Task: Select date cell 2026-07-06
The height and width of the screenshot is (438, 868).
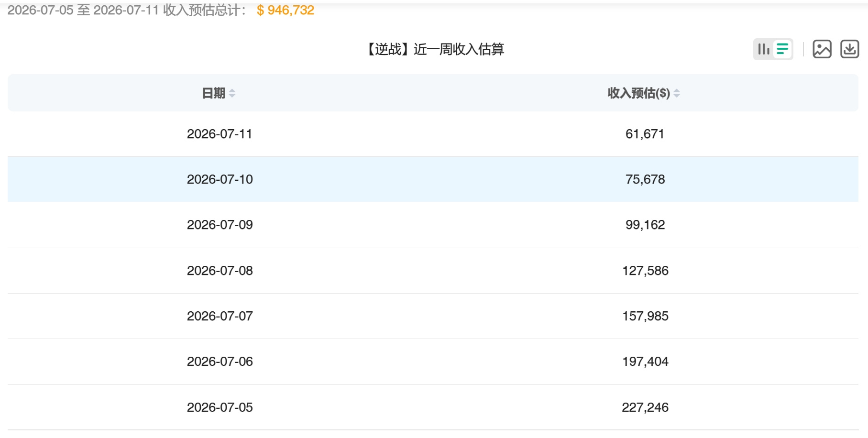Action: pos(220,361)
